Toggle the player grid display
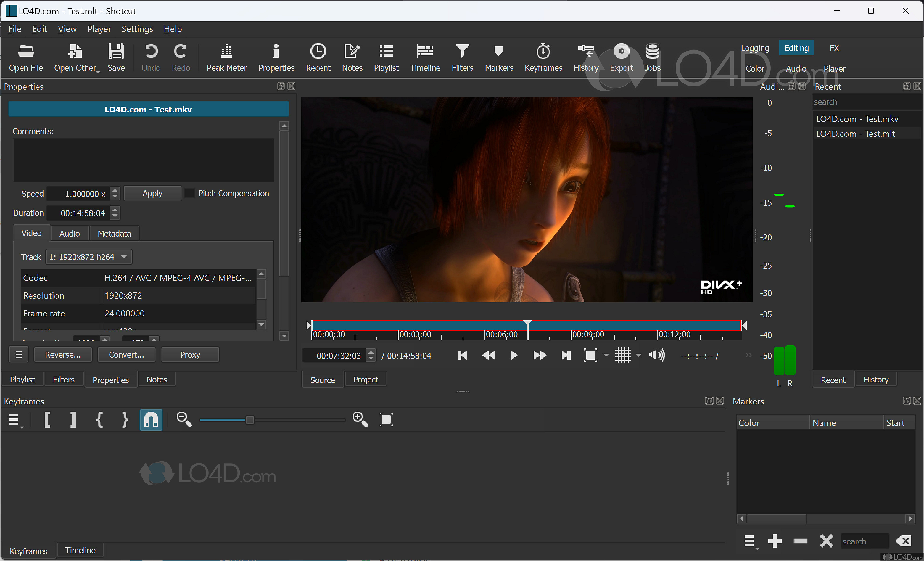The width and height of the screenshot is (924, 561). (623, 355)
